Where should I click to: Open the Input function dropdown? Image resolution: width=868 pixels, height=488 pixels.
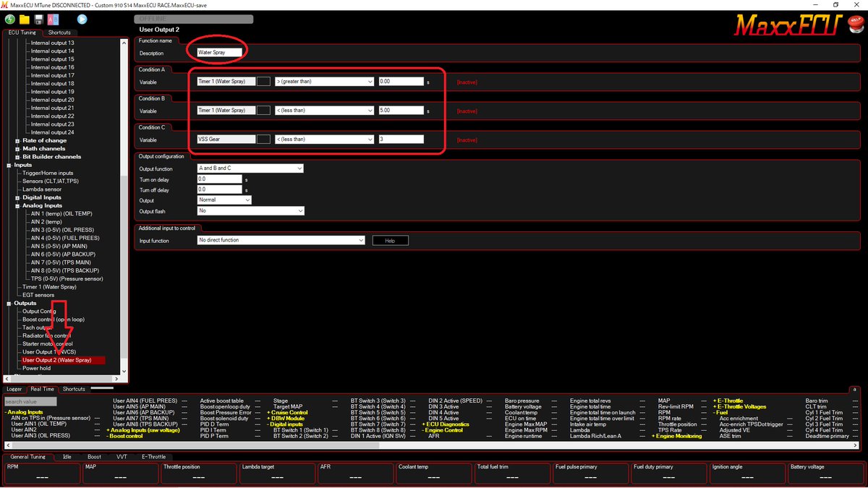tap(281, 241)
